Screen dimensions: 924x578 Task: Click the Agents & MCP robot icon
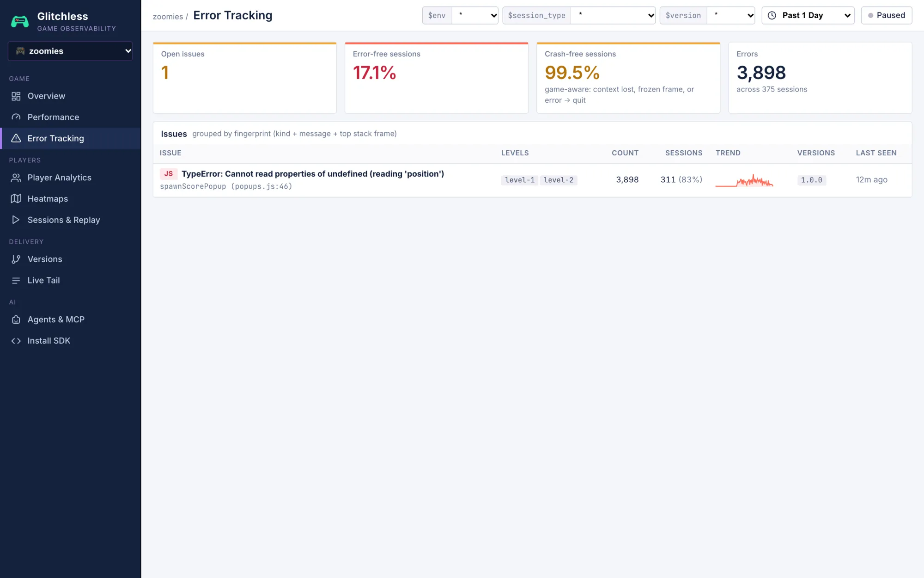[x=16, y=320]
